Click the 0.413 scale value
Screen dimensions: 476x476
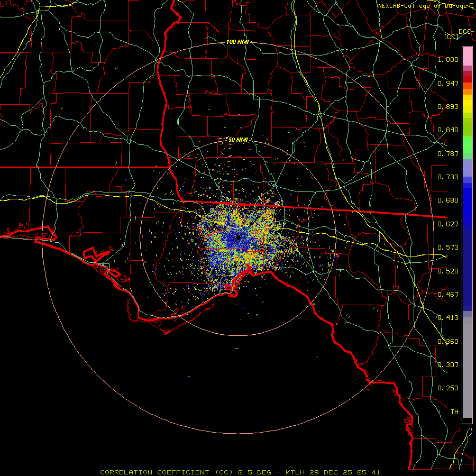(x=448, y=318)
